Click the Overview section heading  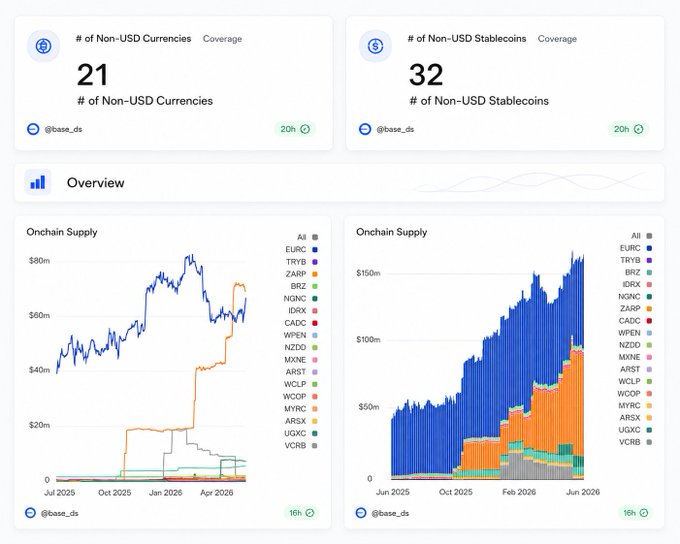[x=95, y=183]
